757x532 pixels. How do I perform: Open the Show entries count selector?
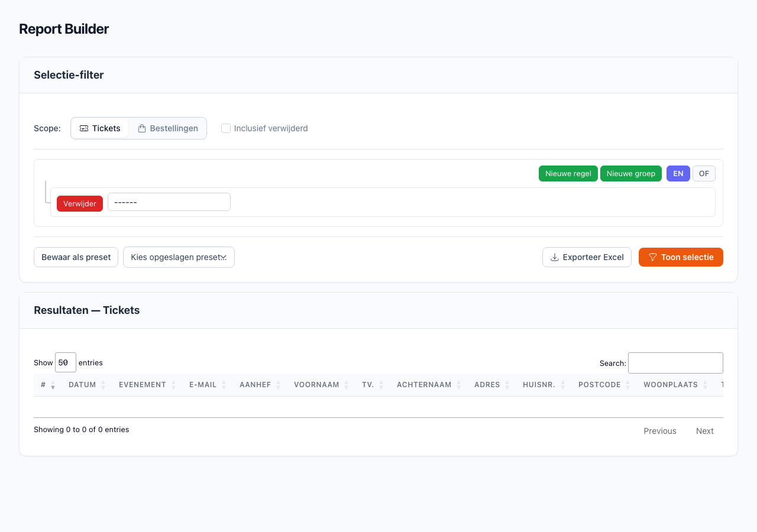coord(66,362)
